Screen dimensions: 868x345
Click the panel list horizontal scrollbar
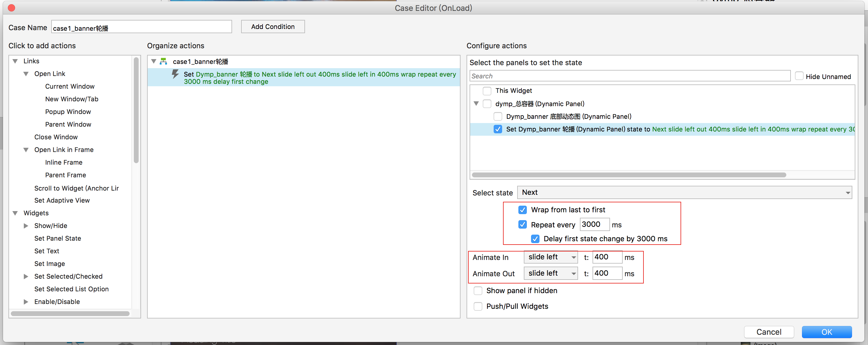pos(629,175)
